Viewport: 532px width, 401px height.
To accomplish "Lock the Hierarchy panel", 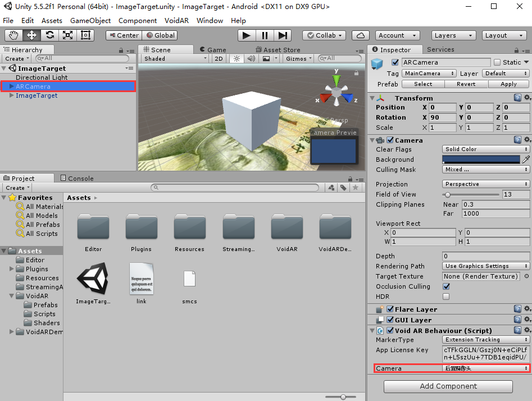I will coord(121,51).
